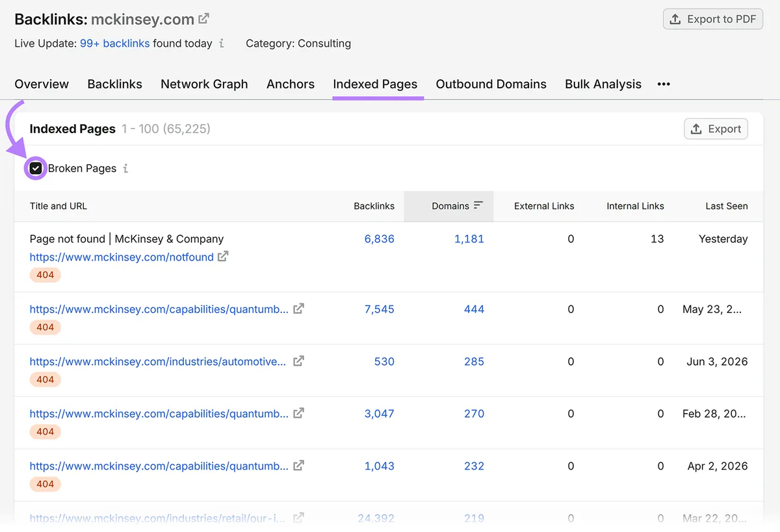Screen dimensions: 780x532
Task: Click the 270 domains value
Action: point(474,413)
